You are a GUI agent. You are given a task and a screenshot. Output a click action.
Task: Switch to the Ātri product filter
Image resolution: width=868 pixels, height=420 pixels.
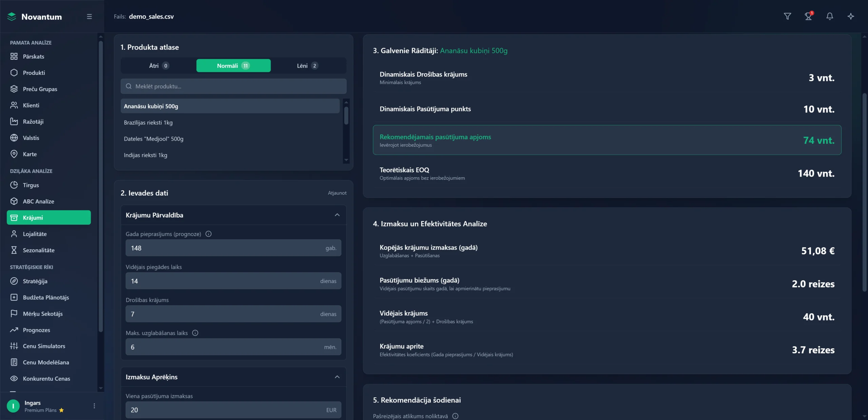coord(159,66)
